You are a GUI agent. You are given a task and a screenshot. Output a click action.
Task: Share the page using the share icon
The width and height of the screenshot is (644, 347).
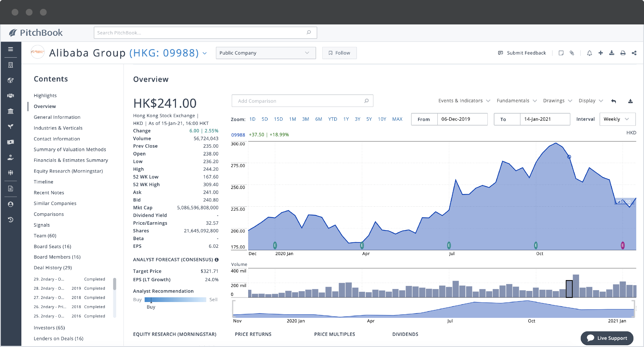tap(634, 53)
